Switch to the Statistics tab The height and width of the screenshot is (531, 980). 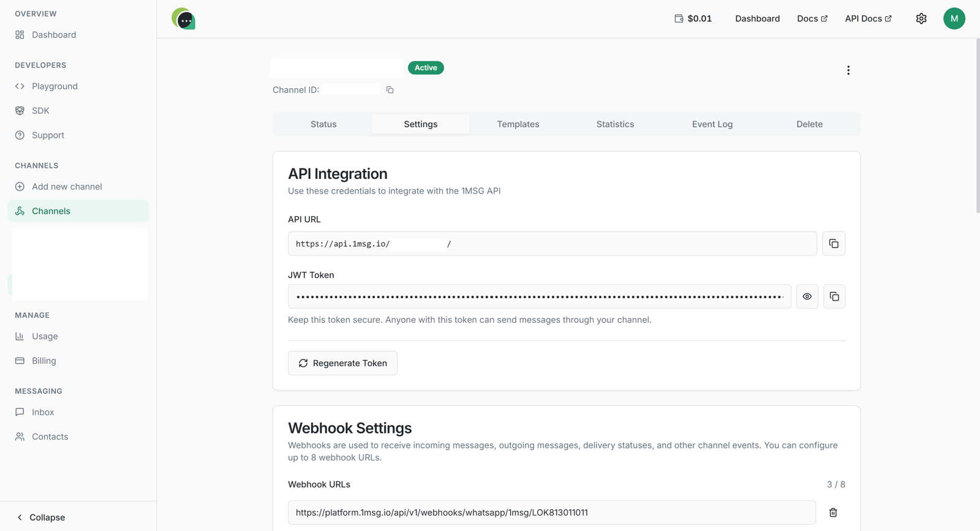(615, 124)
